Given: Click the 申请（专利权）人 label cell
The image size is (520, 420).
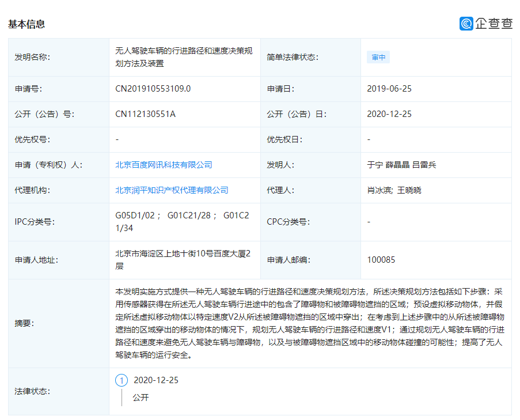Looking at the screenshot, I should click(x=59, y=165).
